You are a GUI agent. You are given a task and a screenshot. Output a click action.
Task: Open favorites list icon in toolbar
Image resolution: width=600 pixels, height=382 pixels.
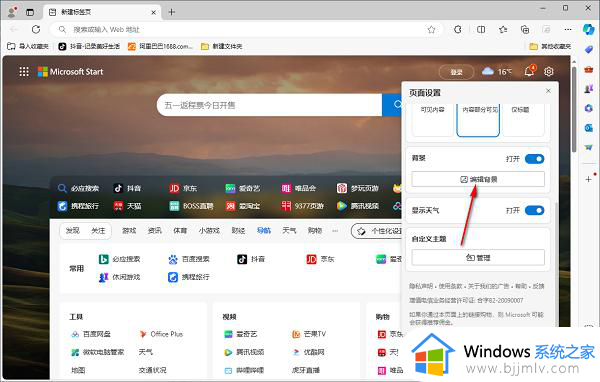(503, 29)
